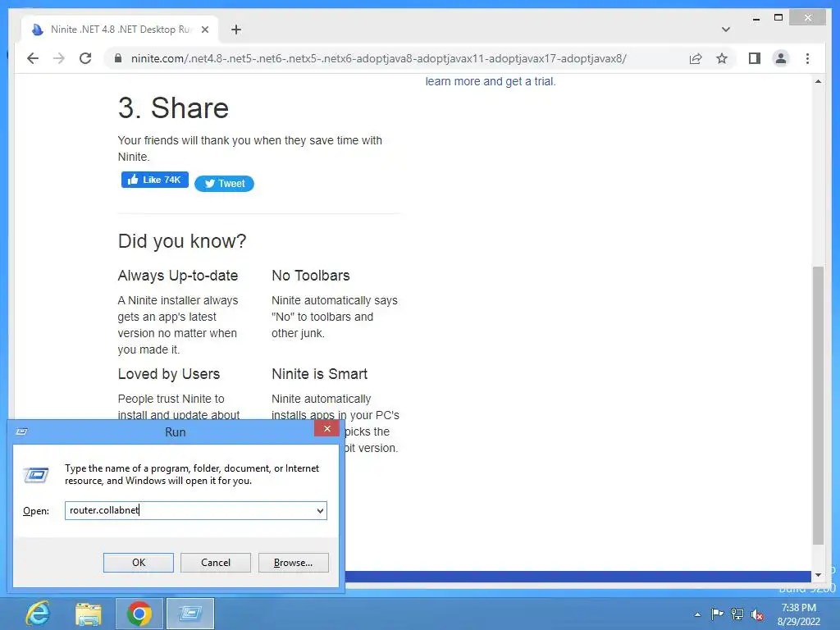The height and width of the screenshot is (630, 840).
Task: Open a new Chrome tab
Action: 235,30
